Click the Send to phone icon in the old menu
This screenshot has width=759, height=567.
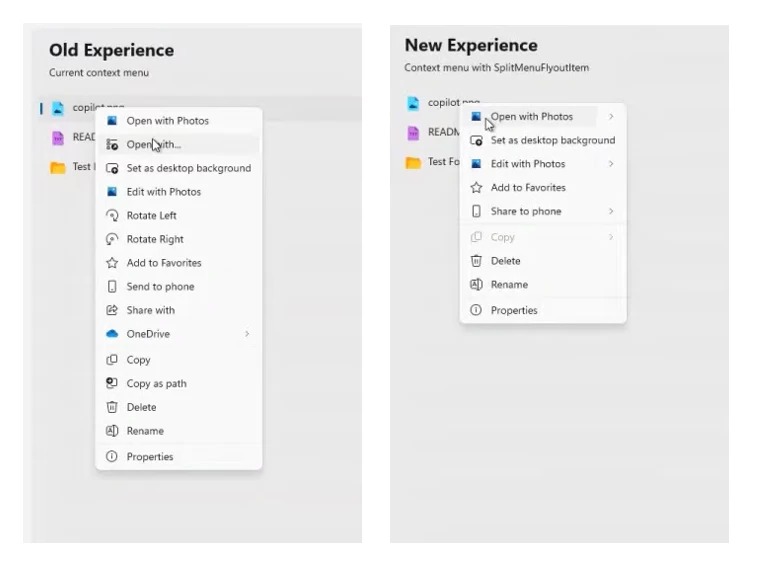coord(113,287)
